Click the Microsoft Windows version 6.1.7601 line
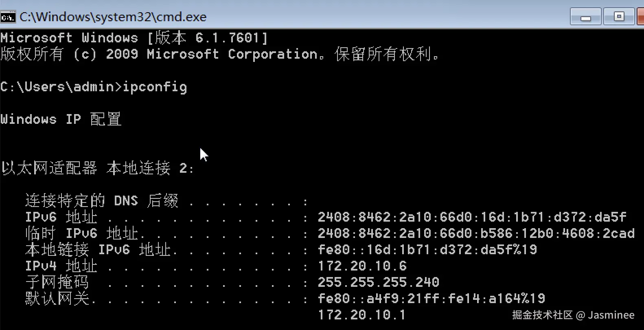Image resolution: width=644 pixels, height=330 pixels. 134,38
